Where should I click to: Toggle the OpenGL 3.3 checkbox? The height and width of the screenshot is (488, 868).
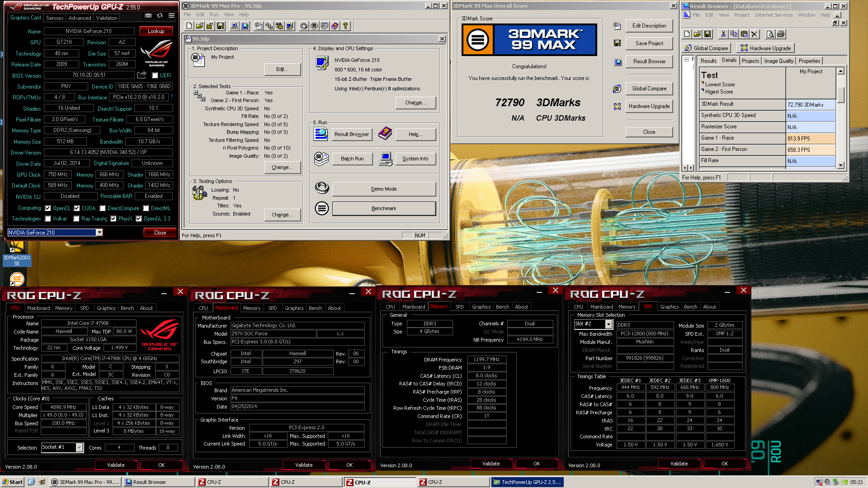point(139,219)
